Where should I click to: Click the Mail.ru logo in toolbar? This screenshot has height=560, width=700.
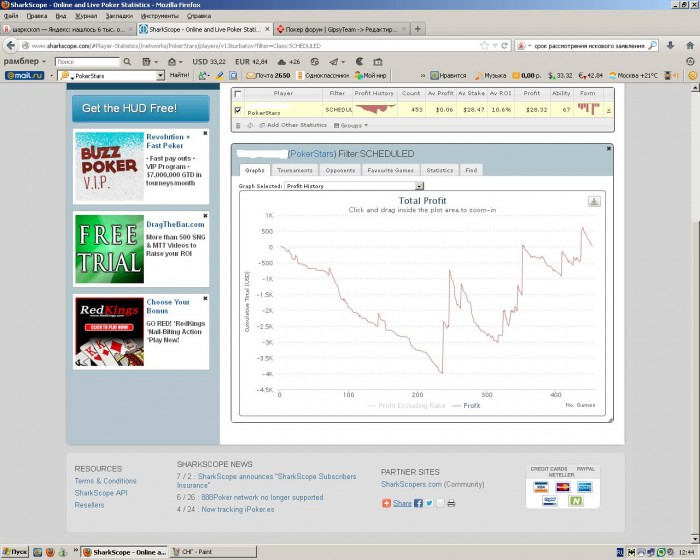[24, 75]
